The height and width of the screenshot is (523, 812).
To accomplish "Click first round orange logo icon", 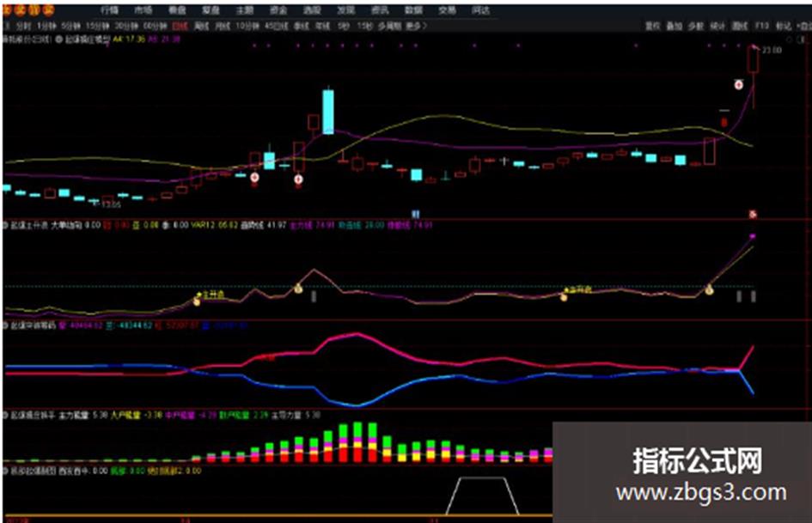I will coord(7,9).
